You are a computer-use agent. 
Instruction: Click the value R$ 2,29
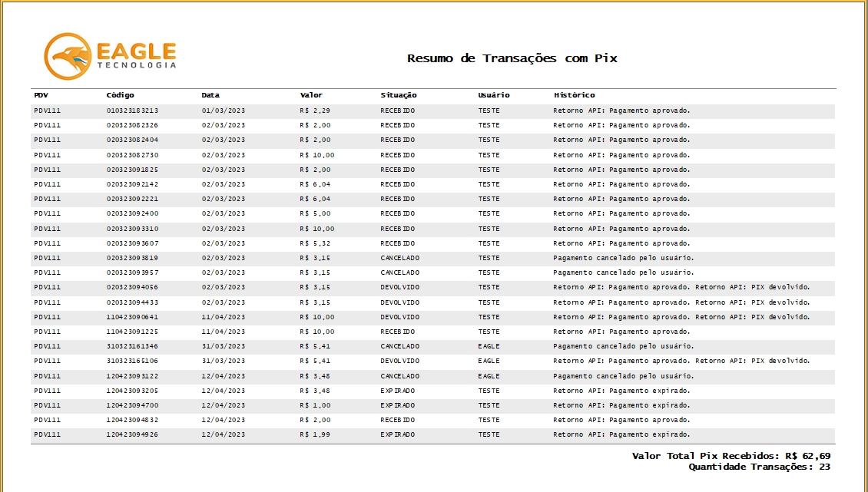[315, 111]
